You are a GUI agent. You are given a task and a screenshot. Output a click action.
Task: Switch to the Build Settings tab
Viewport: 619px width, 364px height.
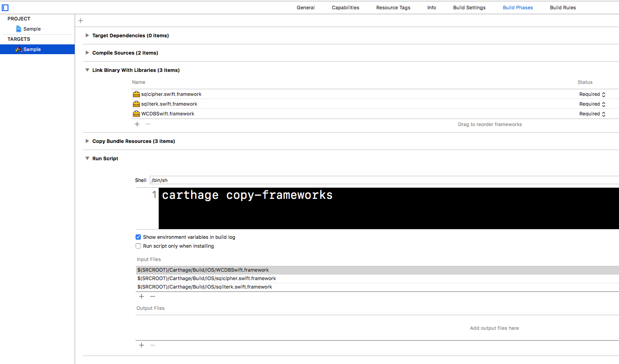[x=469, y=8]
